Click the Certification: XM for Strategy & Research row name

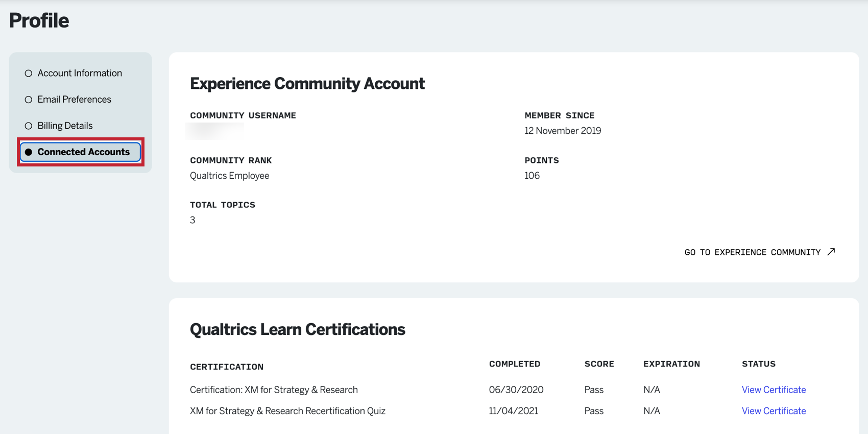274,390
